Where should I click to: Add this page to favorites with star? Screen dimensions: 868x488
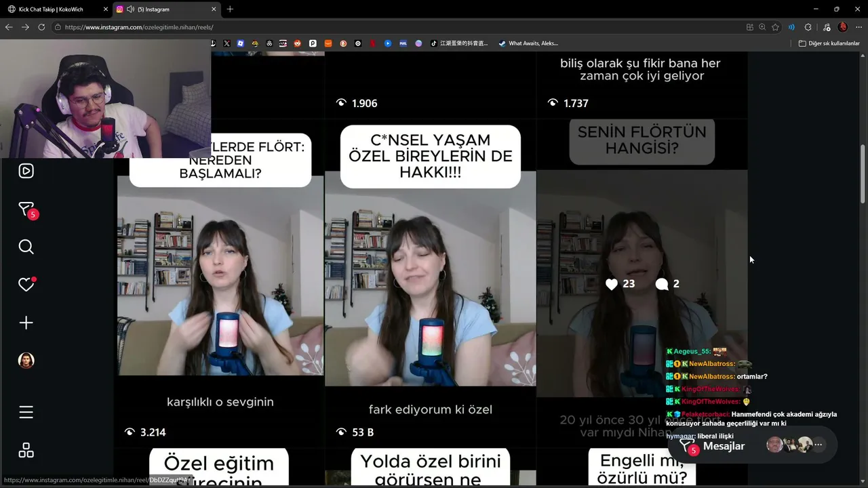pyautogui.click(x=775, y=27)
